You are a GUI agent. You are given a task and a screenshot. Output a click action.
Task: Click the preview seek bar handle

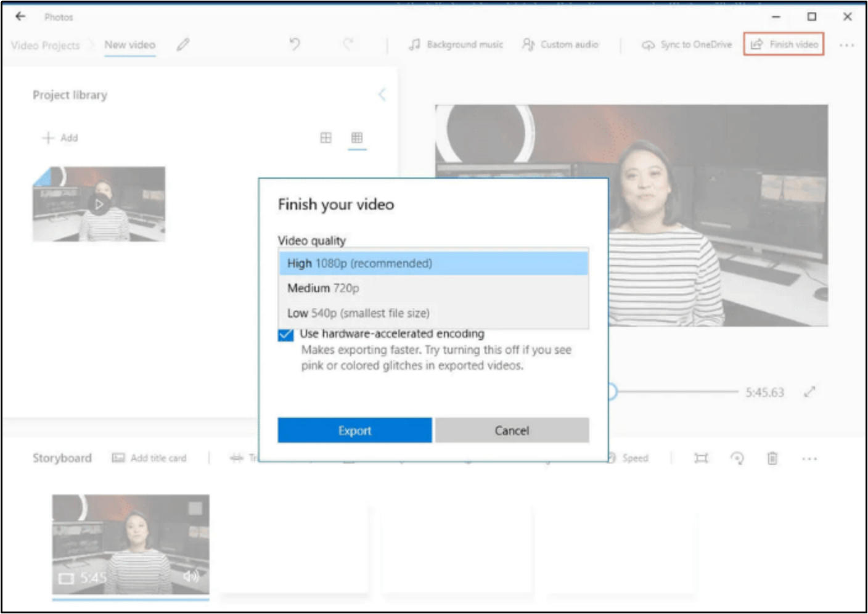click(612, 391)
